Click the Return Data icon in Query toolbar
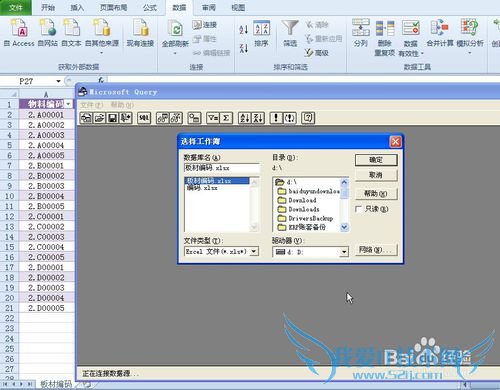This screenshot has width=500, height=390. [x=126, y=118]
